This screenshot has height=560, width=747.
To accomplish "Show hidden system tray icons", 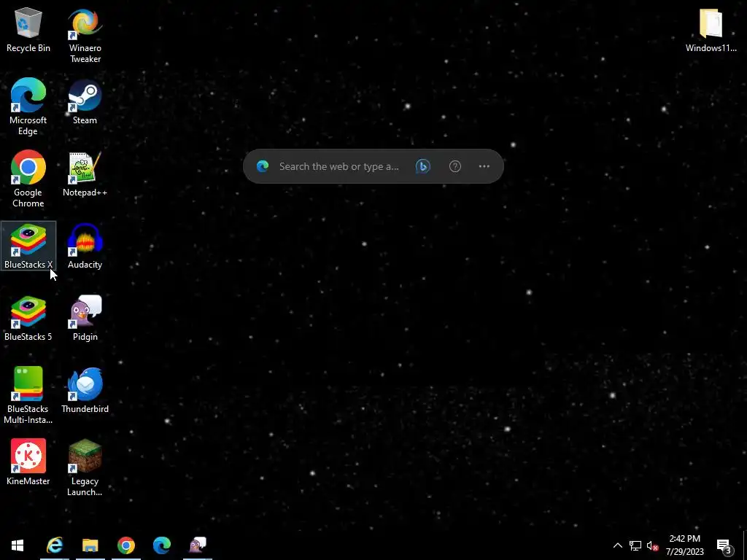I will tap(617, 545).
